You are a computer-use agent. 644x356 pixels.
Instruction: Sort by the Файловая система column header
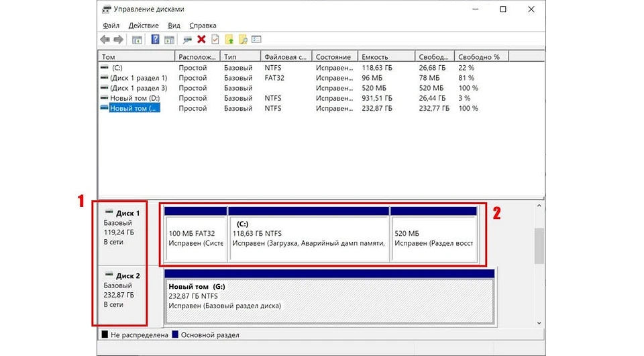pyautogui.click(x=286, y=56)
